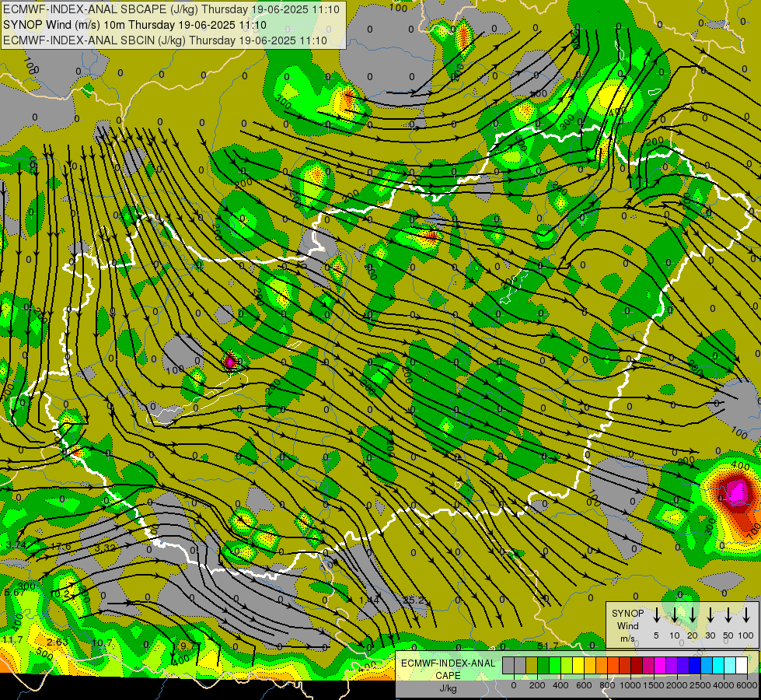
Task: Click the '6000' tick label on the CAPE scale
Action: pos(747,686)
